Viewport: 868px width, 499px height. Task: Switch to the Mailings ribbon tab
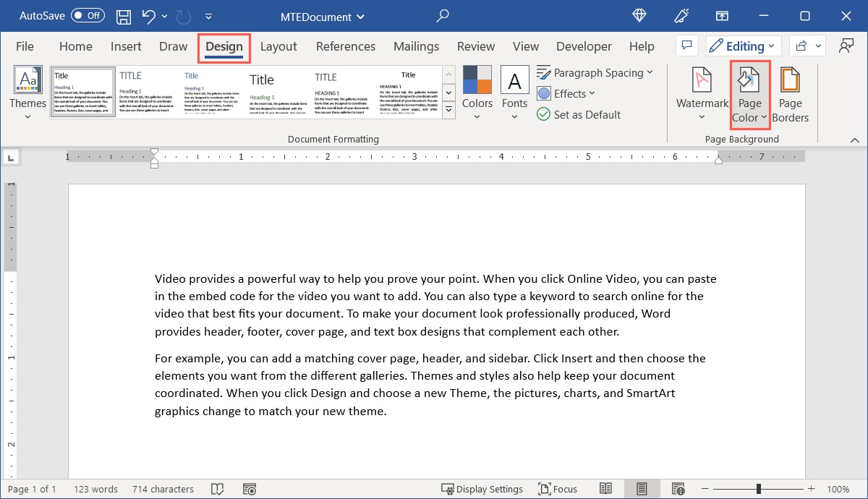pyautogui.click(x=416, y=46)
